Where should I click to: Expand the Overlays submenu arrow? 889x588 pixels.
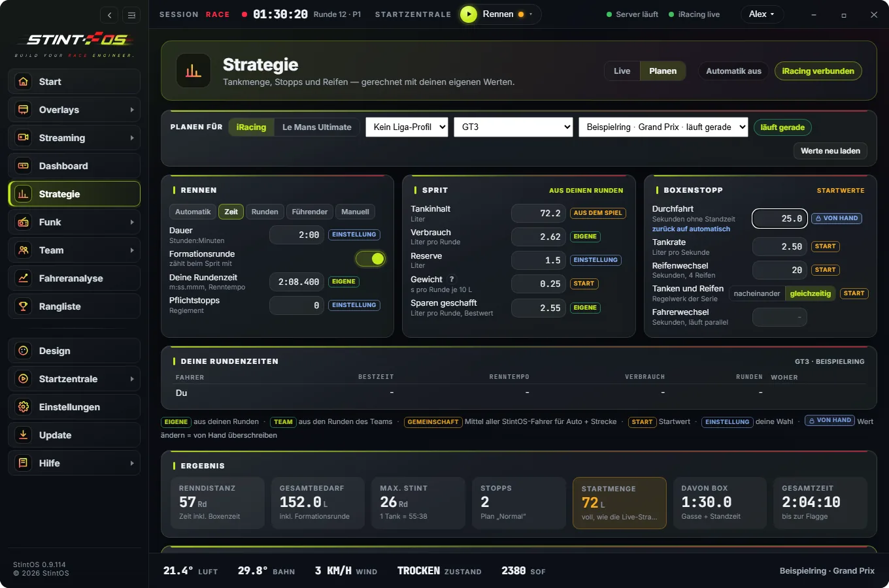tap(132, 110)
